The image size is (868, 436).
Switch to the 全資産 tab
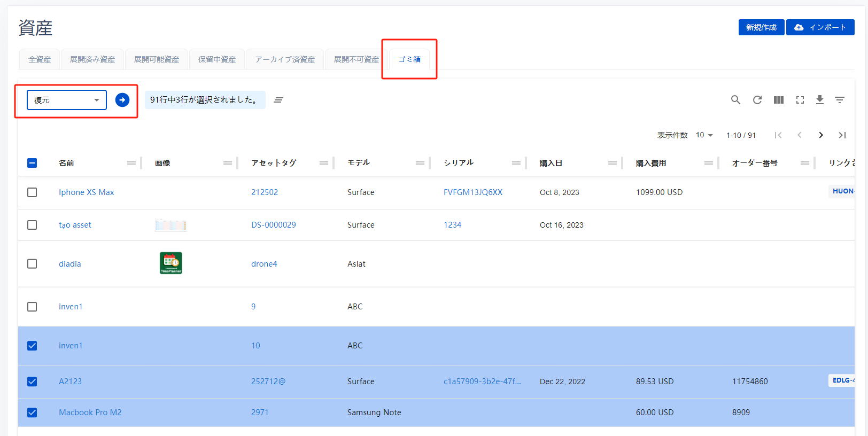click(x=40, y=59)
